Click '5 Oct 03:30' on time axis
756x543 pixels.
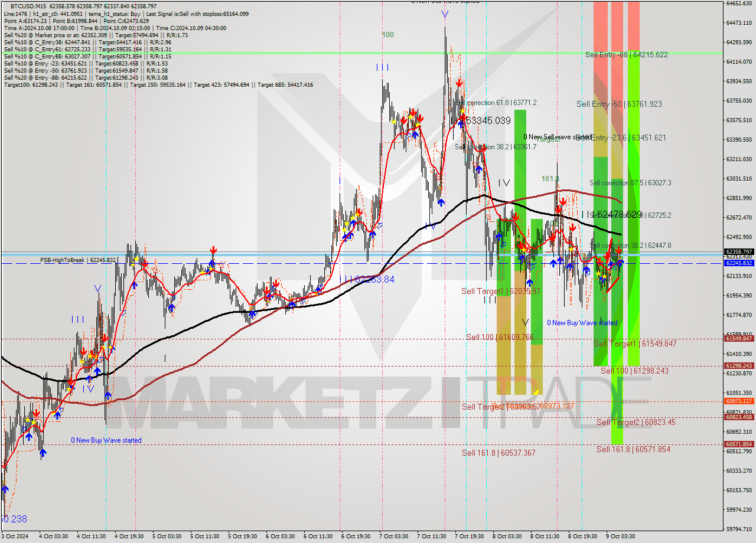click(x=167, y=537)
